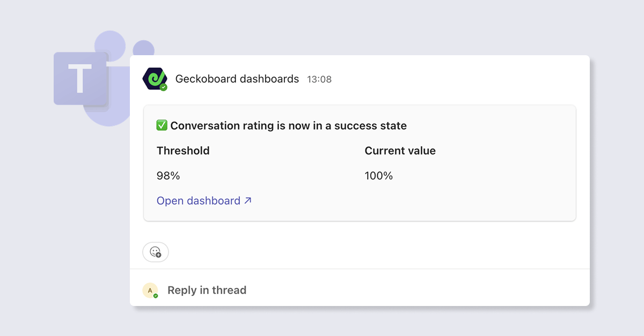Image resolution: width=644 pixels, height=336 pixels.
Task: Click the Microsoft Teams logo icon
Action: point(80,78)
